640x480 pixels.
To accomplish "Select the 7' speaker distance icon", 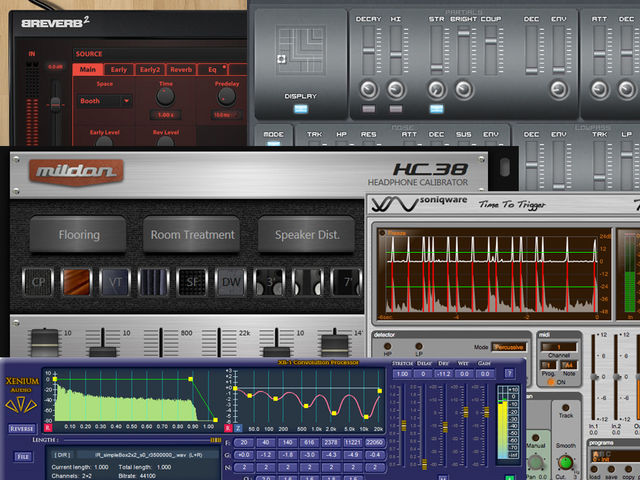I will (x=346, y=282).
